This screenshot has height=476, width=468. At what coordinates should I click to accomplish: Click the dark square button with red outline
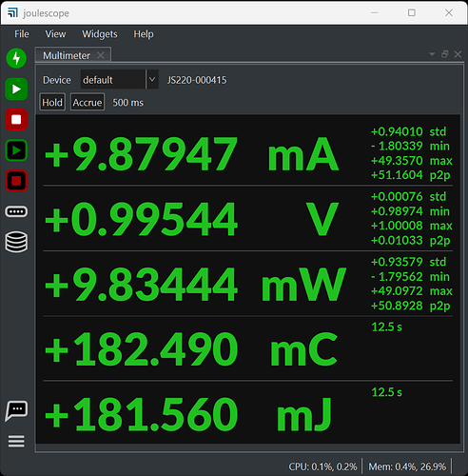(16, 181)
